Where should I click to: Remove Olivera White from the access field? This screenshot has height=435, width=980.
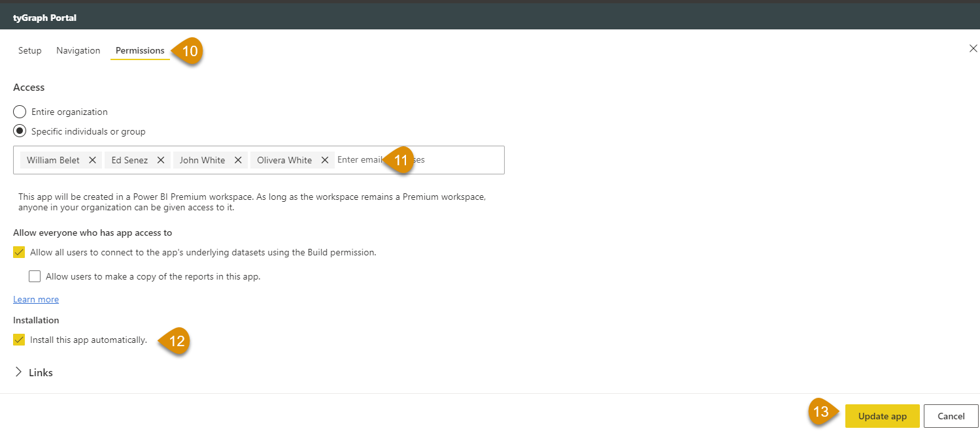pos(325,159)
